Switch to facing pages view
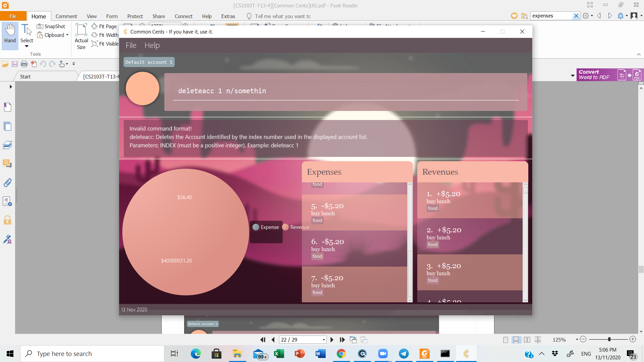 point(527,340)
